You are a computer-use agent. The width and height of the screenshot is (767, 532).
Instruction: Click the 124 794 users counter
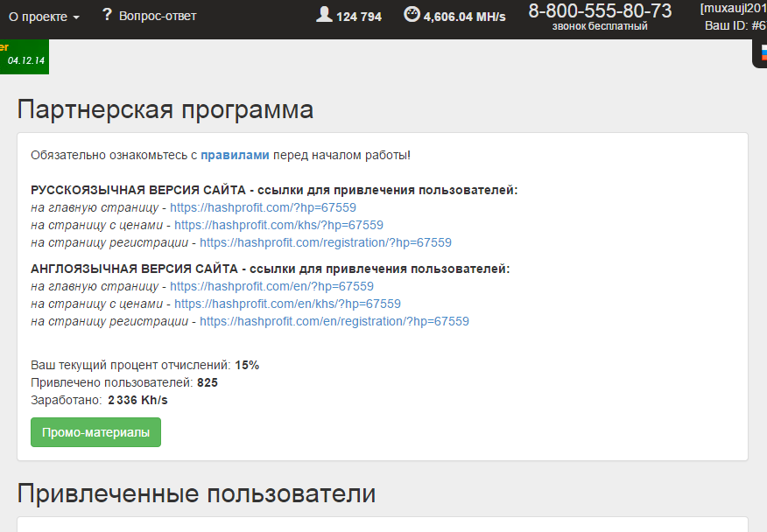pyautogui.click(x=358, y=17)
